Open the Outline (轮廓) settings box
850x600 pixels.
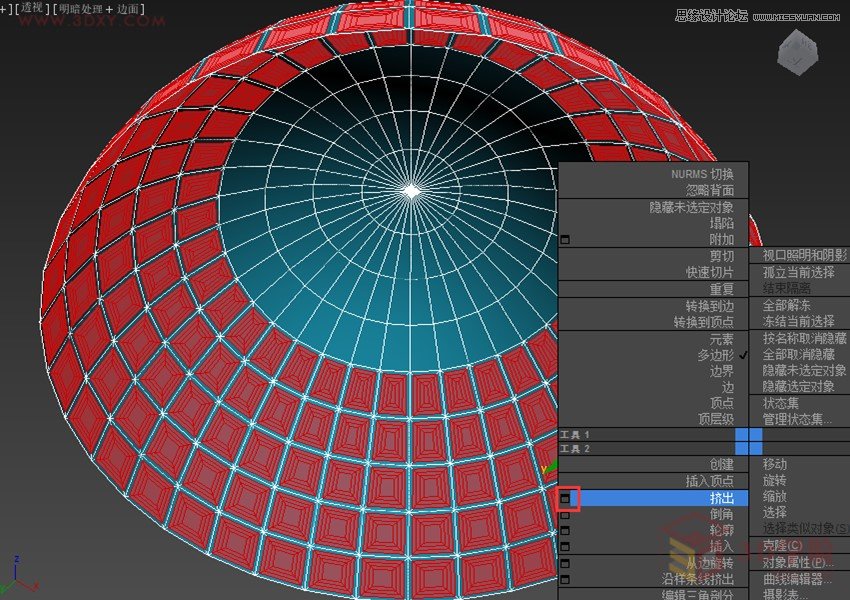click(565, 529)
